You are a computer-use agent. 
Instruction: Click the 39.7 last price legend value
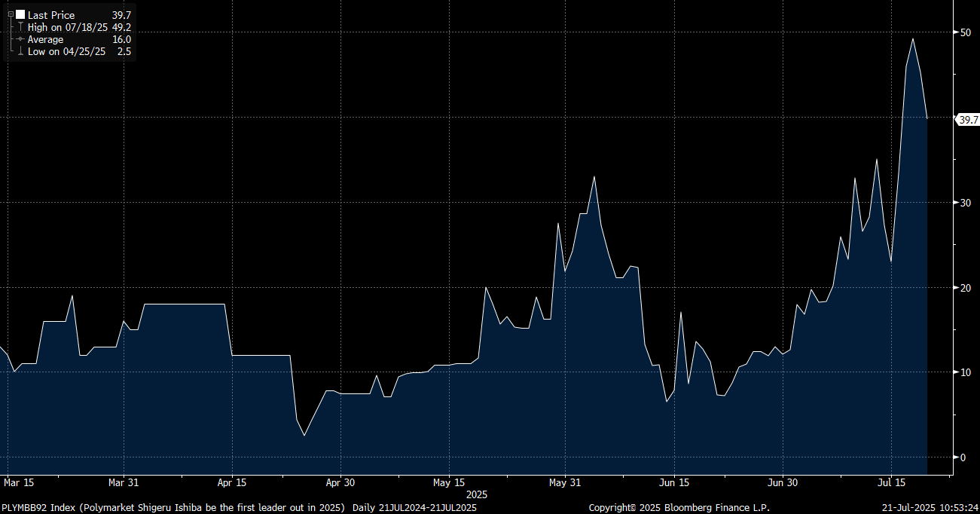tap(121, 15)
